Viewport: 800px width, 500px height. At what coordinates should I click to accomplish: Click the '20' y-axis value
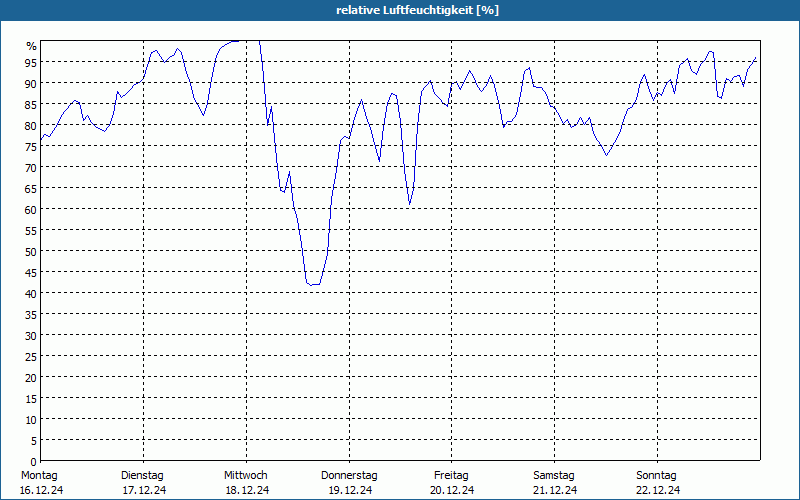click(31, 378)
